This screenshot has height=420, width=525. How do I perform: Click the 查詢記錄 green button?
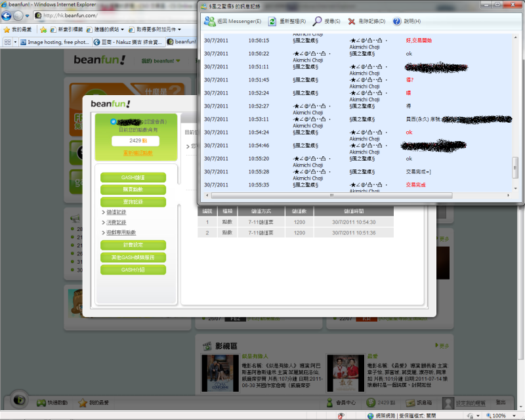click(133, 202)
